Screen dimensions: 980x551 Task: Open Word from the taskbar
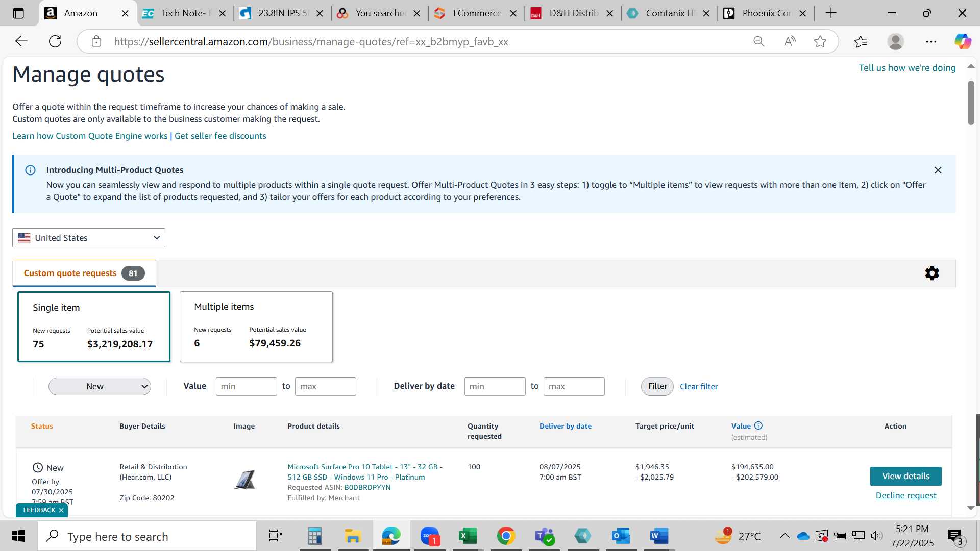click(659, 536)
